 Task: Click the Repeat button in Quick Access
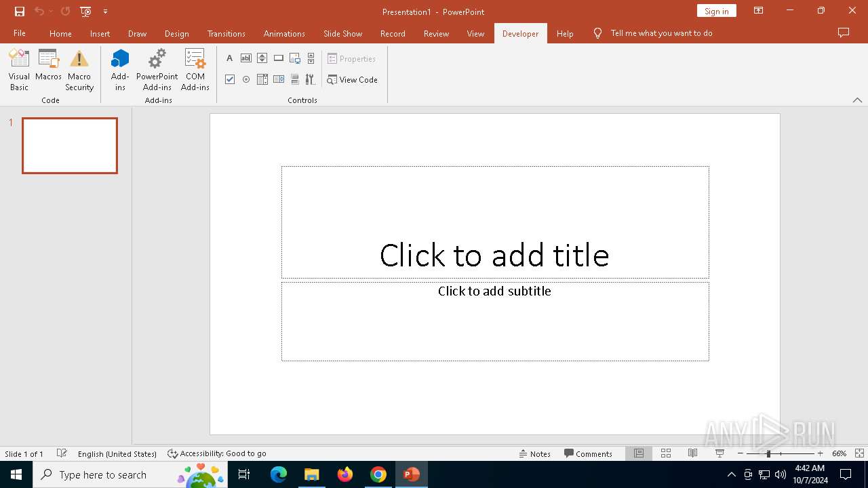point(65,12)
